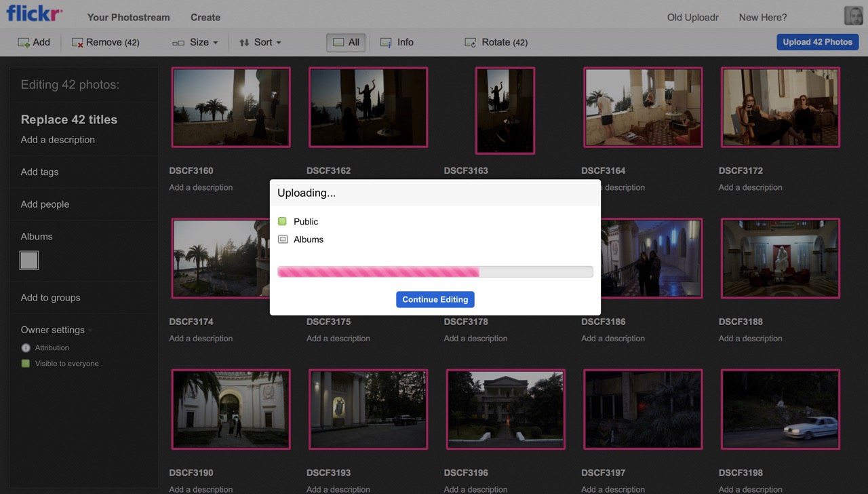The image size is (868, 494).
Task: Click the Albums heading in sidebar
Action: click(x=37, y=236)
